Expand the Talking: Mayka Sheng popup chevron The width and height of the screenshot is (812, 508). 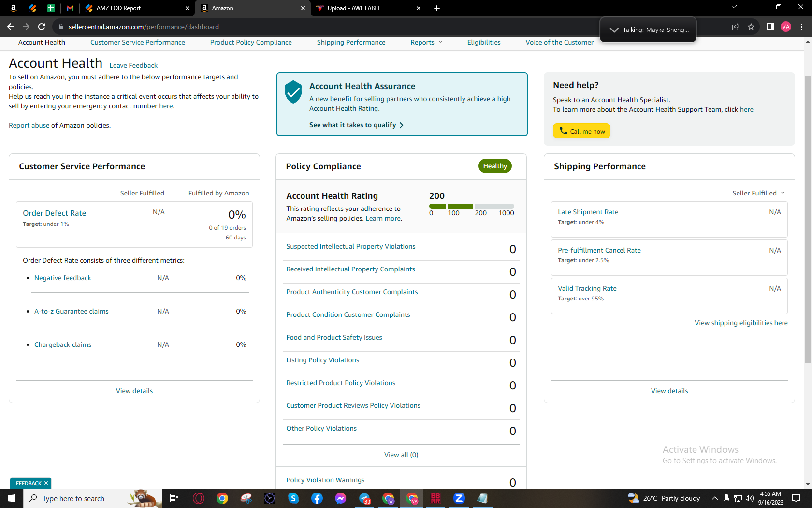(x=614, y=30)
